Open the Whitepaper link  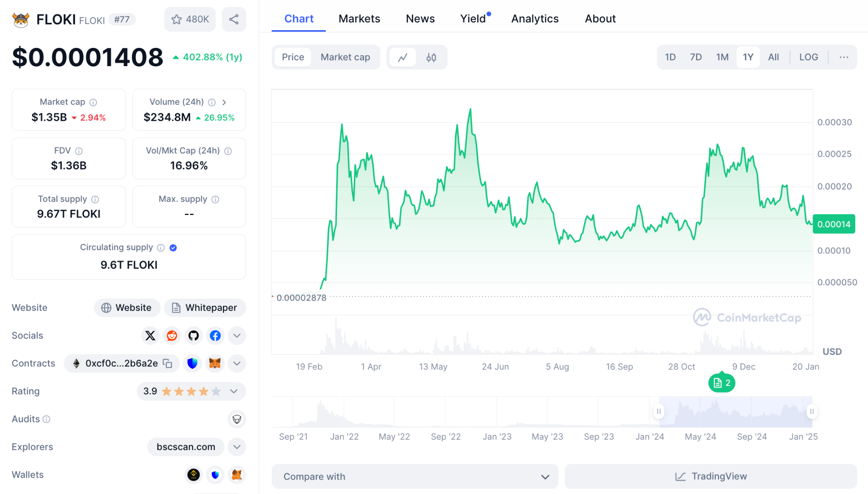point(205,308)
